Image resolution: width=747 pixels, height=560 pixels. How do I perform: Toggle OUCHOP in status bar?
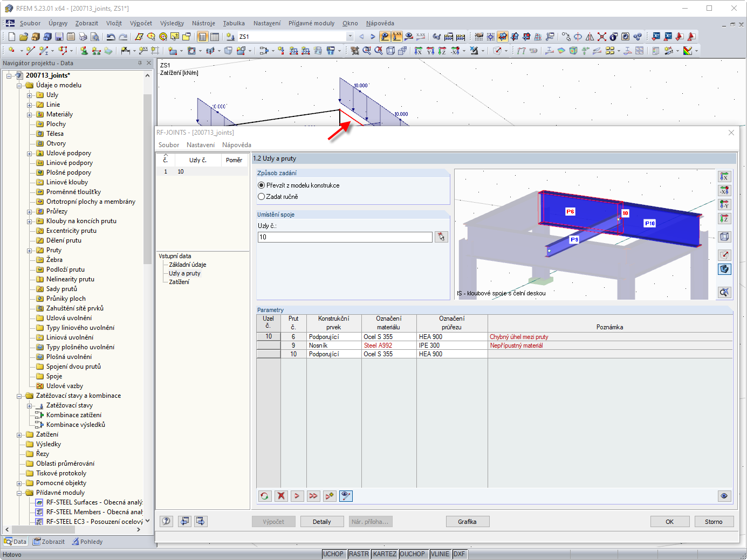pyautogui.click(x=413, y=554)
